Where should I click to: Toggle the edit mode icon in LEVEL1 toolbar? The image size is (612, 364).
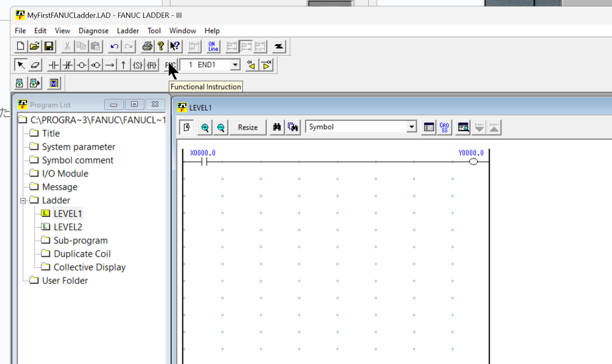click(x=187, y=127)
